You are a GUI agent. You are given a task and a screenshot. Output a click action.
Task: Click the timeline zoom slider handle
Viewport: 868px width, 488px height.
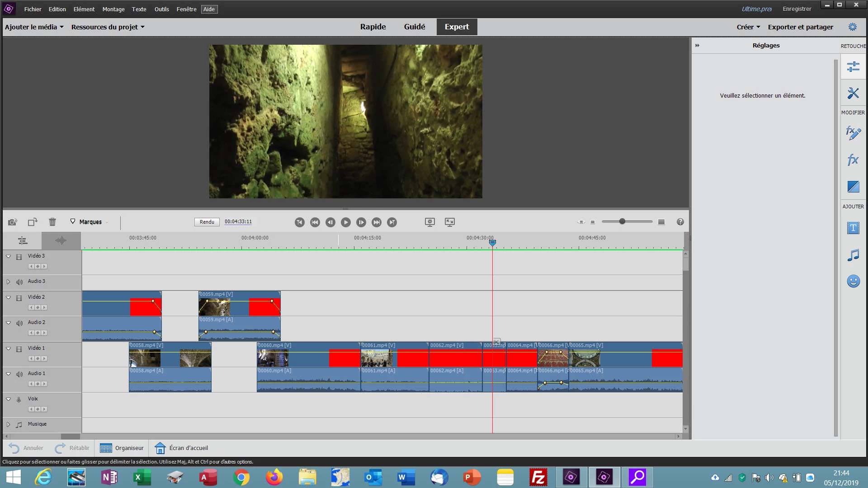[622, 221]
